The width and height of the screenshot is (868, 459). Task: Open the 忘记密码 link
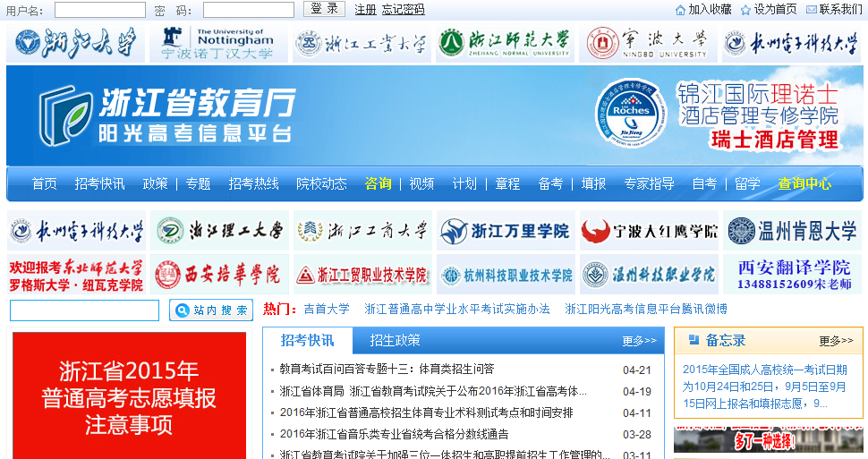[403, 10]
